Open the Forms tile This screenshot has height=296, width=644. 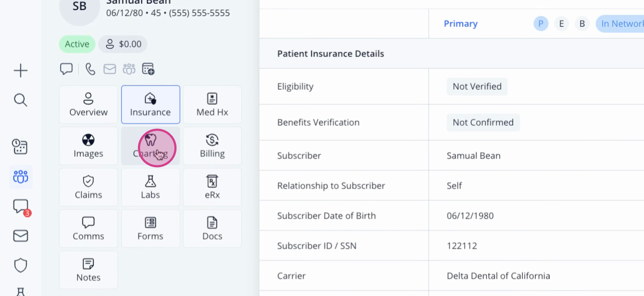pos(150,229)
